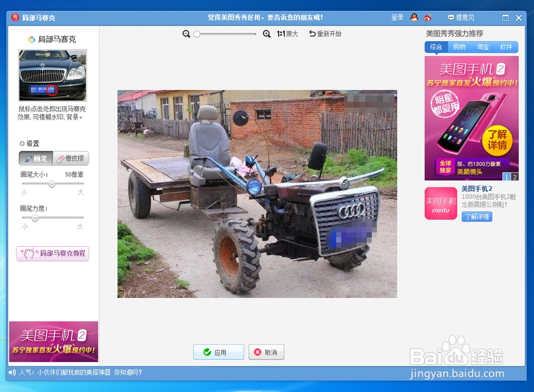Viewport: 534px width, 392px height.
Task: Show ad slide 1
Action: (x=506, y=177)
